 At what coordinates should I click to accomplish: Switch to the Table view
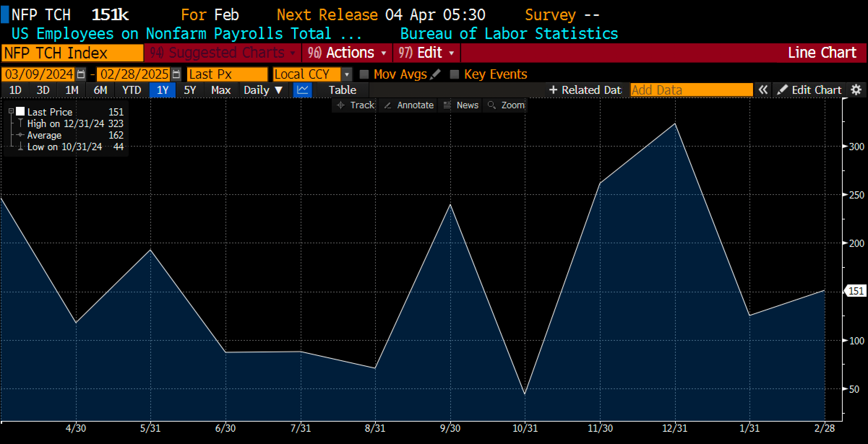click(343, 90)
